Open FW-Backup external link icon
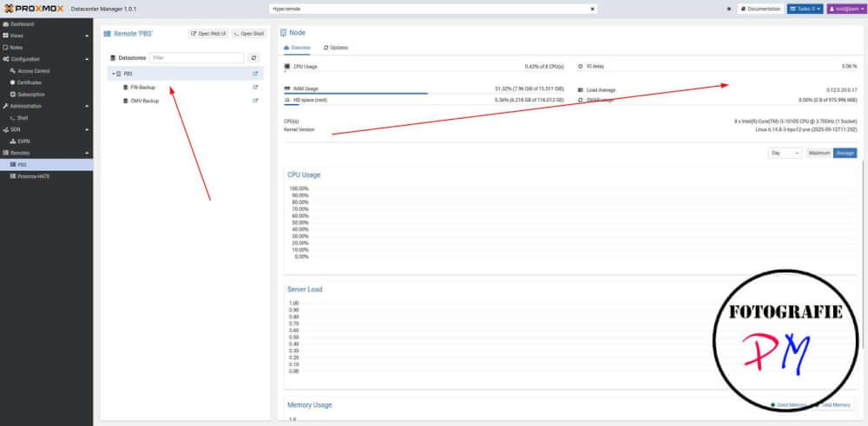Viewport: 868px width, 426px height. 255,88
